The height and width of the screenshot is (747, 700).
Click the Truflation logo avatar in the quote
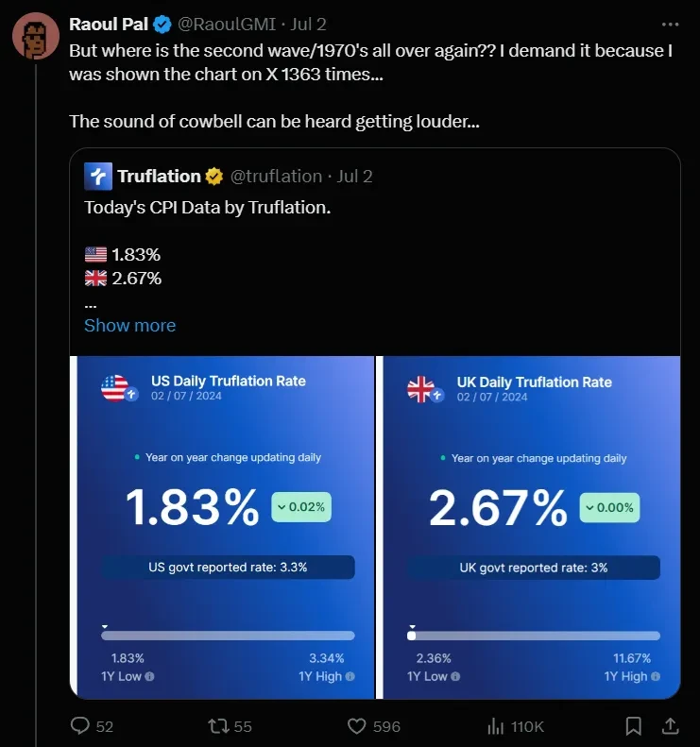98,176
